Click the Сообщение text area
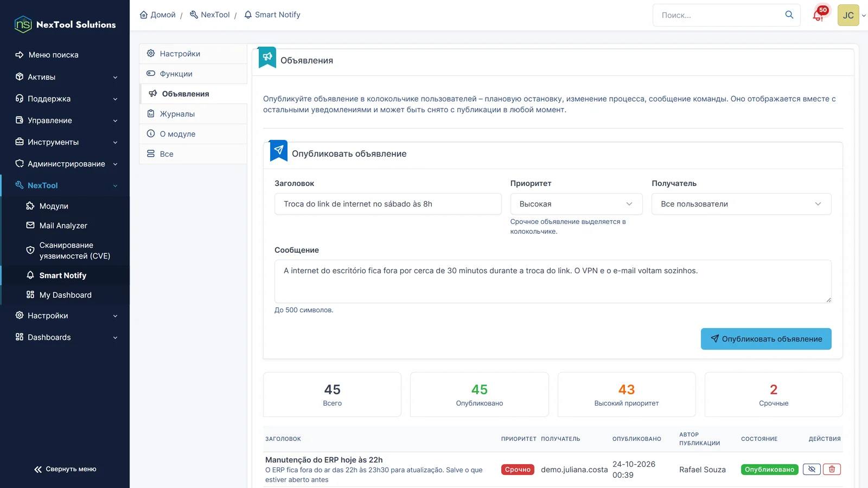The width and height of the screenshot is (868, 488). [x=553, y=281]
